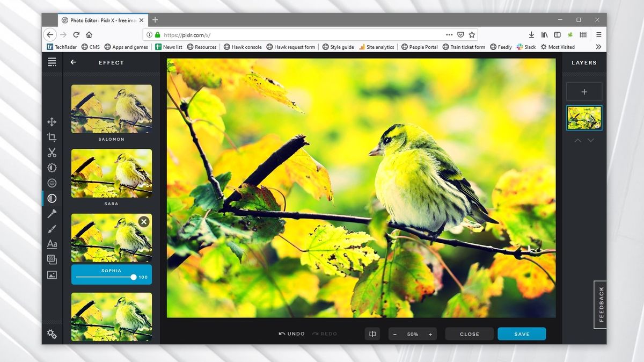Show more bookmarks with overflow chevron

(x=598, y=47)
